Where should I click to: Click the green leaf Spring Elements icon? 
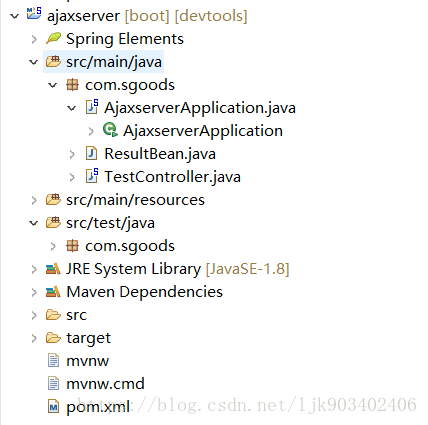(53, 38)
